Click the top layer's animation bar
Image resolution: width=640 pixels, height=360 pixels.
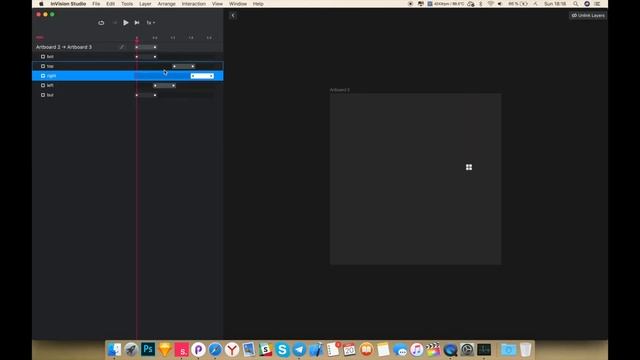click(183, 66)
